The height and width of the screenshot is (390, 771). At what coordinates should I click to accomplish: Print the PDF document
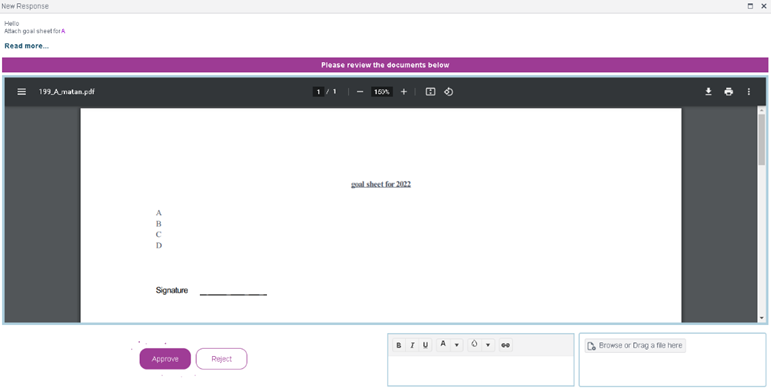pos(729,91)
